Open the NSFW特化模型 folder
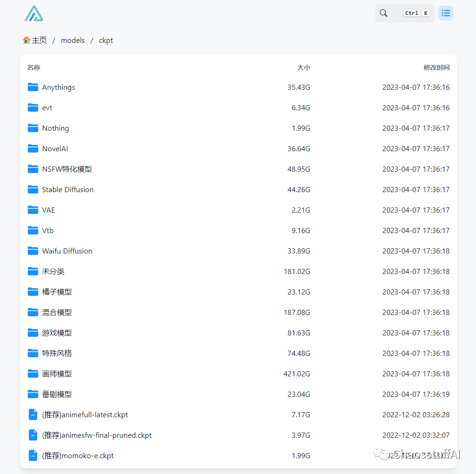This screenshot has width=476, height=474. point(238,169)
